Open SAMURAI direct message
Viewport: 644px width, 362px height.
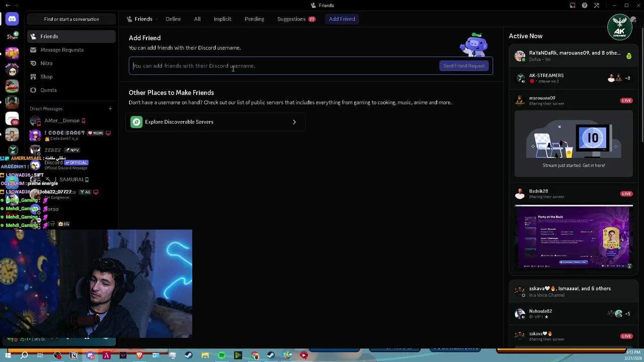click(x=72, y=179)
